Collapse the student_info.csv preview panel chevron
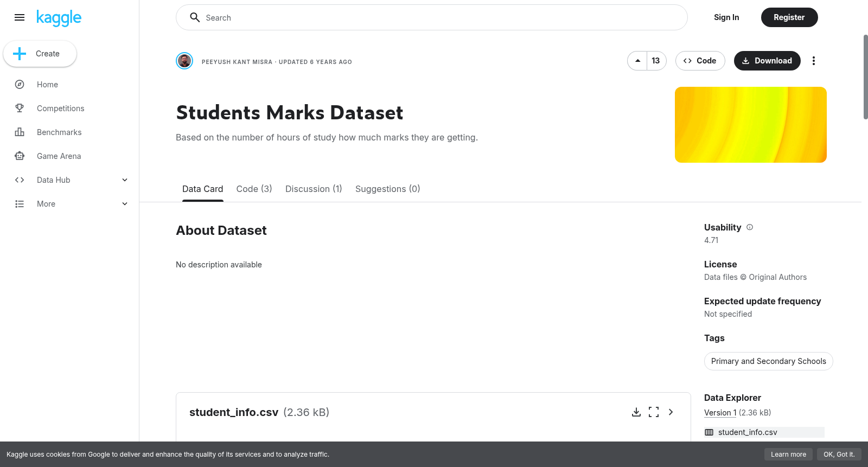 (671, 412)
